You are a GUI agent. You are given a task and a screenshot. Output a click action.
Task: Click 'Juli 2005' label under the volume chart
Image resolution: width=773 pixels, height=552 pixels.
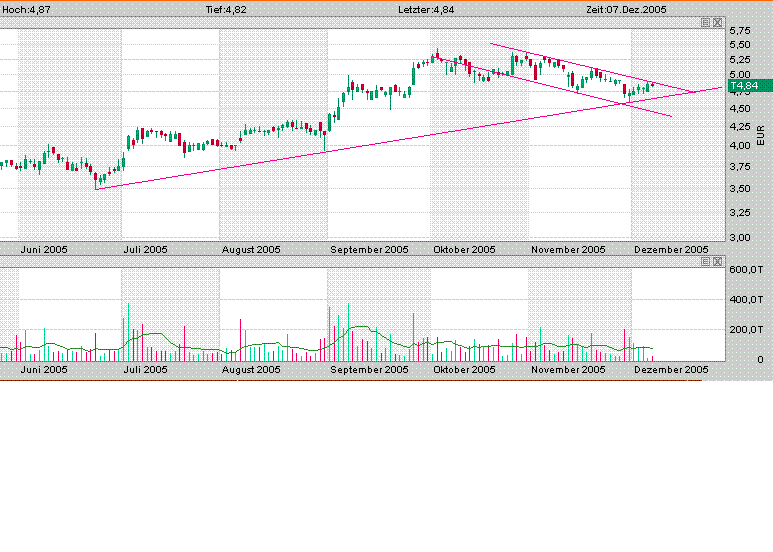(145, 369)
